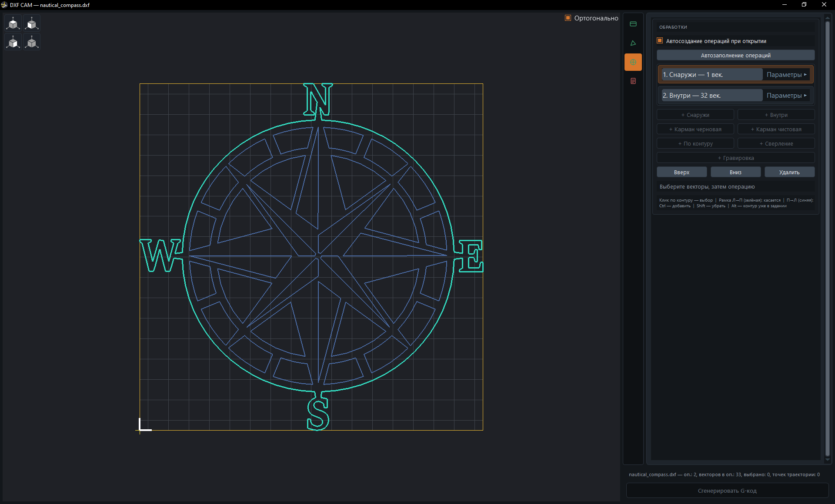Viewport: 835px width, 504px height.
Task: Click hint text Выберите векторы, затем операцию
Action: [707, 187]
